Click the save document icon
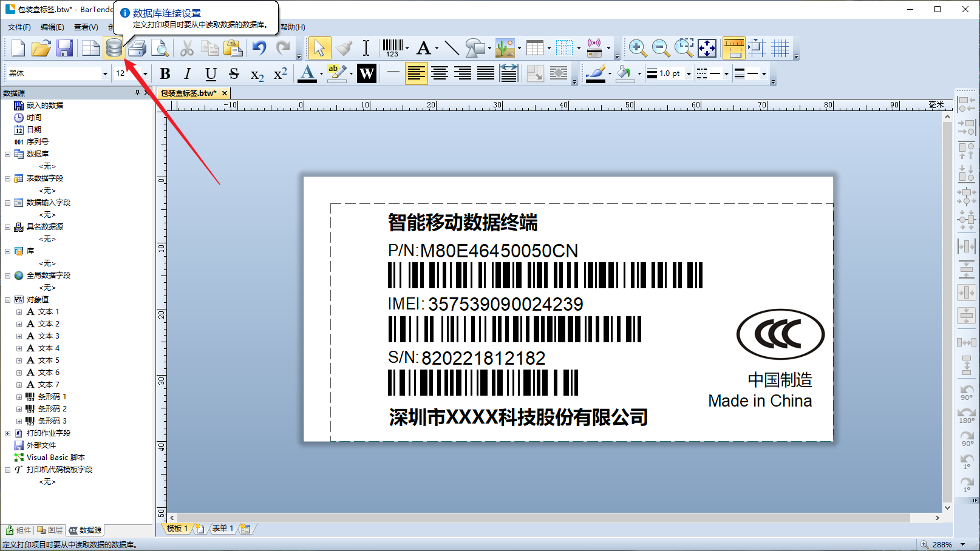The width and height of the screenshot is (980, 551). pyautogui.click(x=64, y=48)
